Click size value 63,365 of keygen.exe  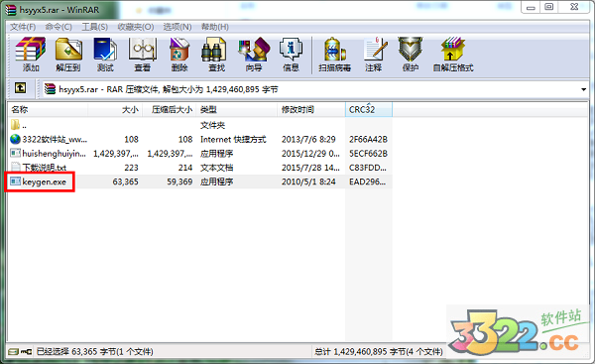125,182
